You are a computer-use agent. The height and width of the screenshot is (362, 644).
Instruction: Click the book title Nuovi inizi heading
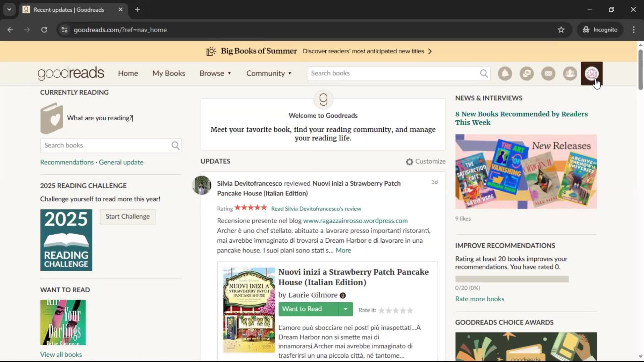353,277
